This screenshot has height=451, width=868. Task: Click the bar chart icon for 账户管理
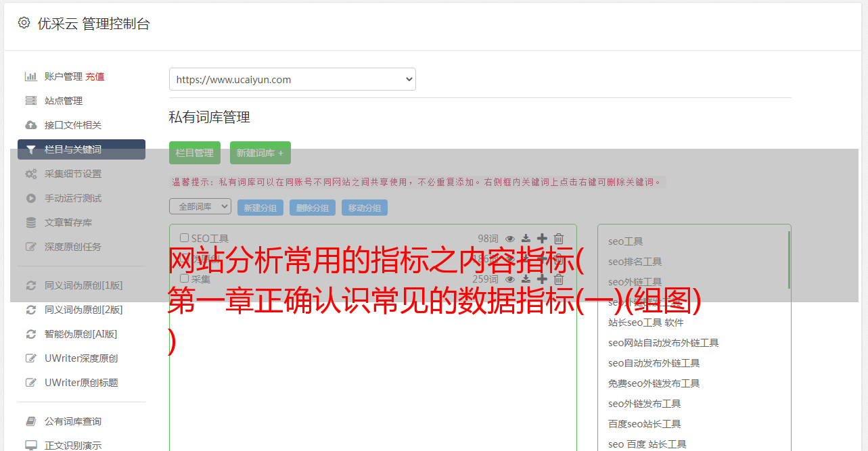(x=31, y=76)
